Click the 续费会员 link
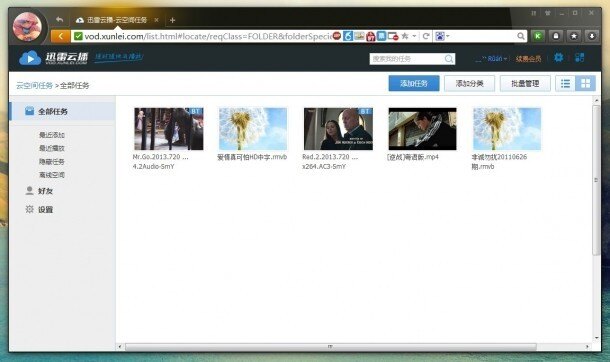 coord(528,59)
